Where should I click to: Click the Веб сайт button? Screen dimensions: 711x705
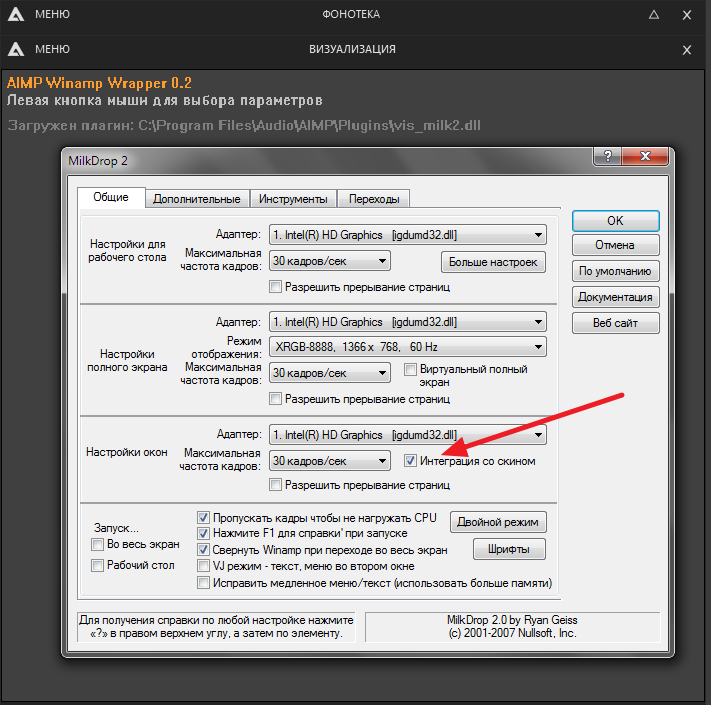615,323
